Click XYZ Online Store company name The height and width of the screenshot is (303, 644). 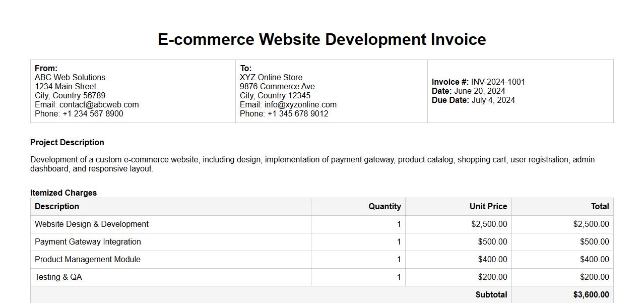[271, 78]
